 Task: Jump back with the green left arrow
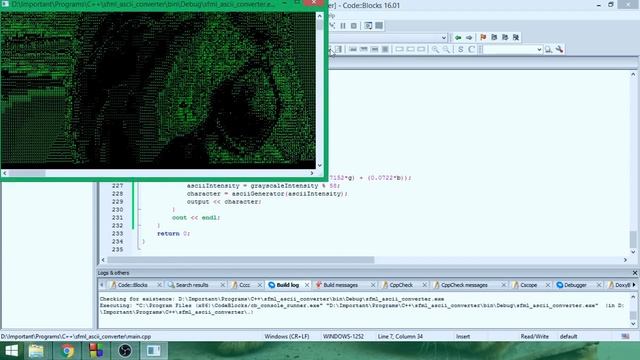pos(458,38)
